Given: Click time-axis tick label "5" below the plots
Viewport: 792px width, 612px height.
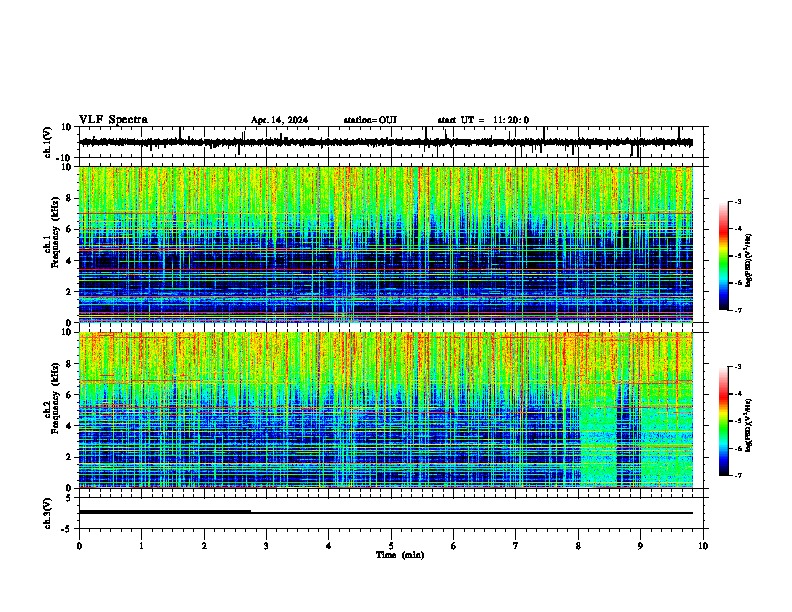Looking at the screenshot, I should [391, 546].
